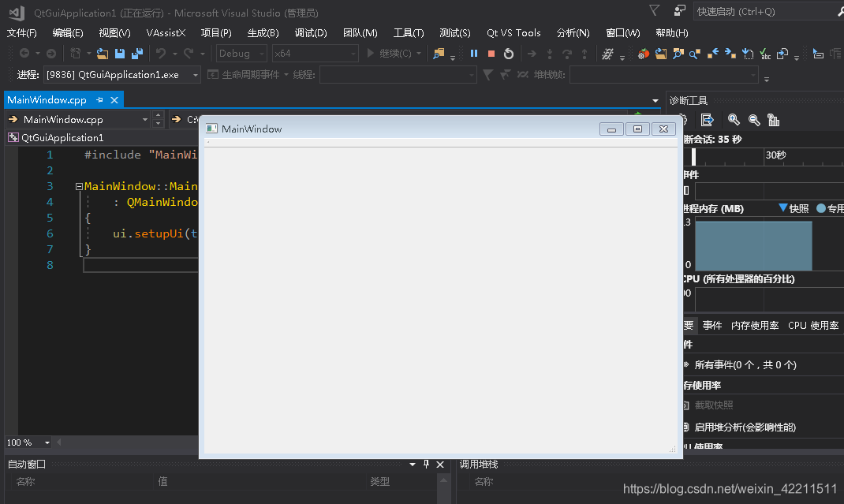Viewport: 844px width, 504px height.
Task: Open the Debug menu
Action: pos(311,33)
